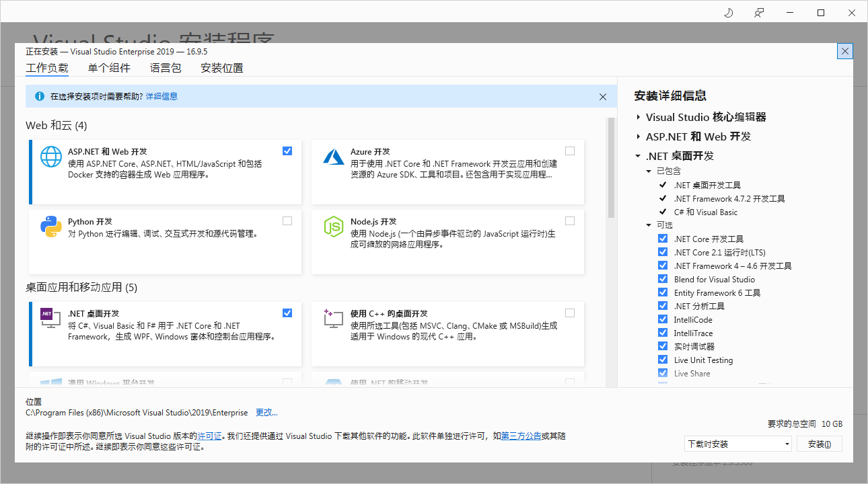
Task: Open the 第三方公告 third-party notices link
Action: pyautogui.click(x=521, y=436)
